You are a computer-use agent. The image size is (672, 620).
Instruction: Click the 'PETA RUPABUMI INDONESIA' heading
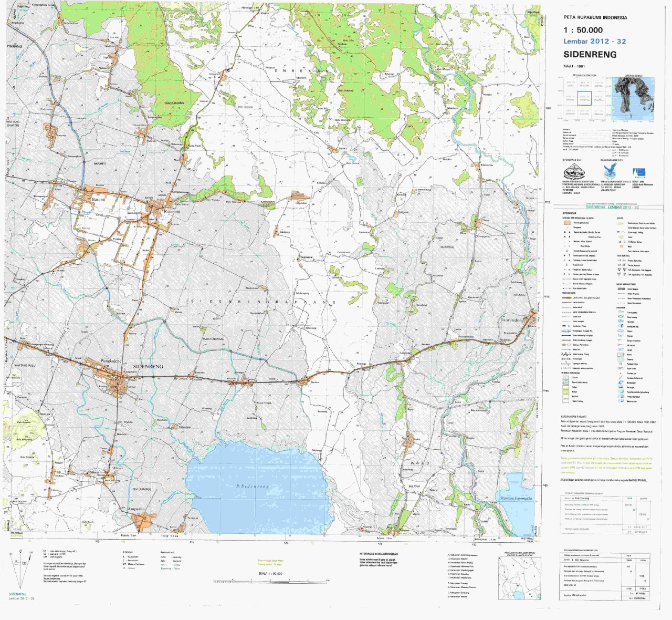point(595,17)
